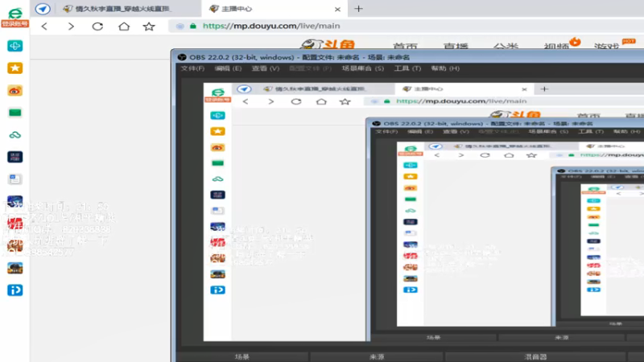Open OBS 场景集合(S) menu
This screenshot has width=644, height=362.
click(363, 68)
